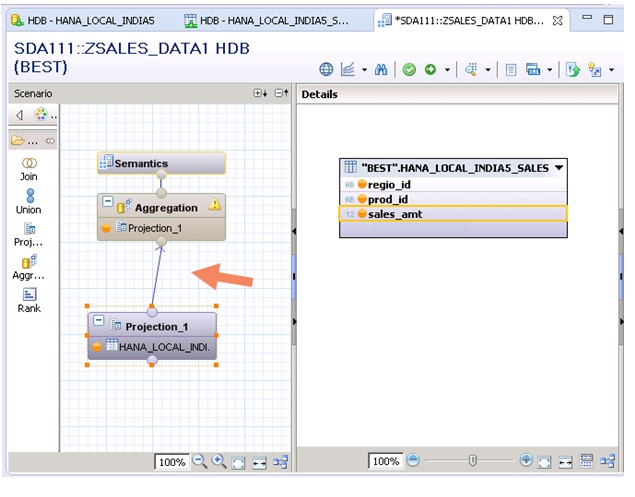This screenshot has height=497, width=635.
Task: Click the performance analysis chart icon
Action: click(x=348, y=70)
